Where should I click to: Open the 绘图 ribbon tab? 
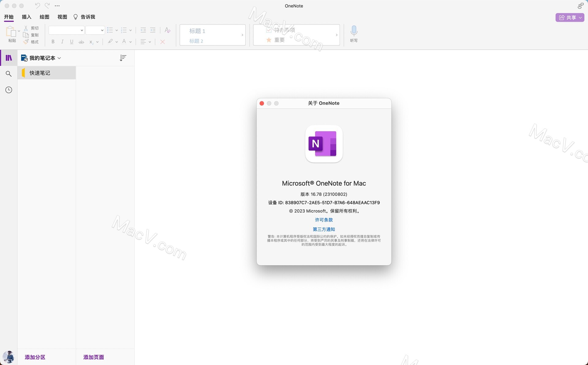[x=44, y=17]
